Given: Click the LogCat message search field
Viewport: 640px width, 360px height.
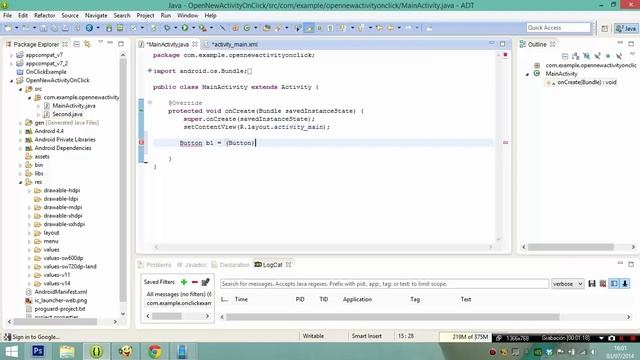Looking at the screenshot, I should coord(384,284).
